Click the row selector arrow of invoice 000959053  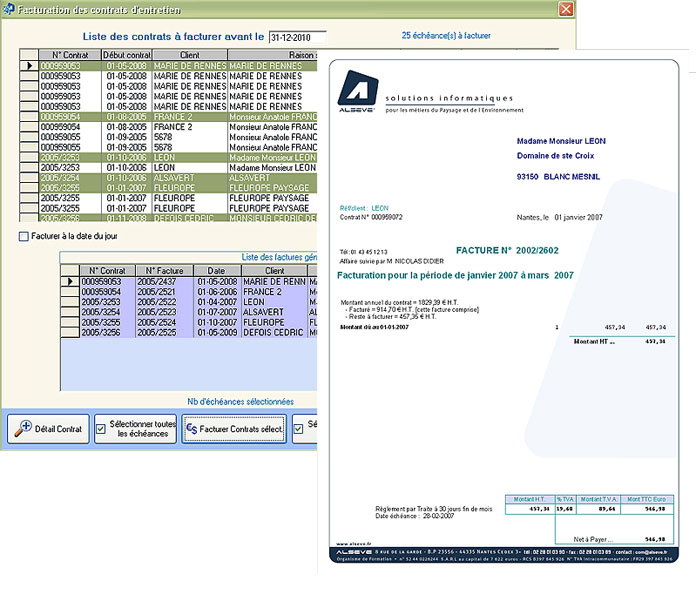tap(70, 282)
